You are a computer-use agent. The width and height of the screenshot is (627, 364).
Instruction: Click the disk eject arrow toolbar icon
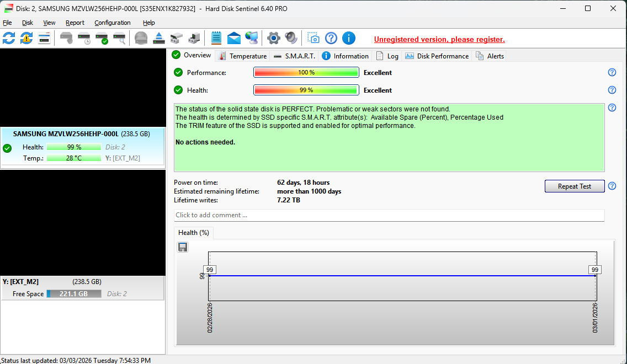159,39
